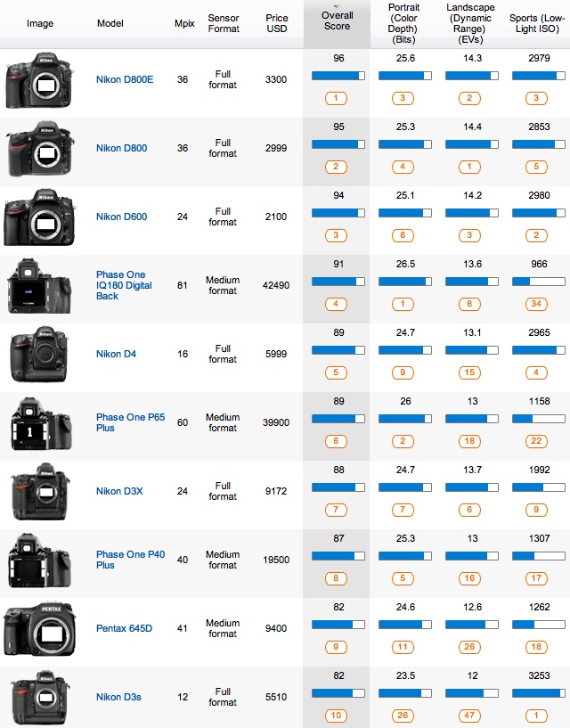Click the Pentax 645D camera thumbnail
The height and width of the screenshot is (728, 570).
pos(39,628)
